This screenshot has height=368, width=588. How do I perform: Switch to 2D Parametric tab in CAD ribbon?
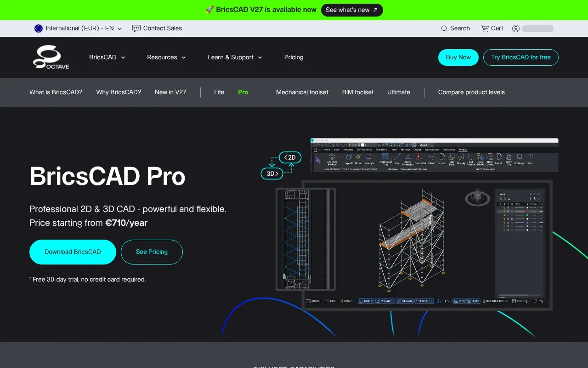364,149
